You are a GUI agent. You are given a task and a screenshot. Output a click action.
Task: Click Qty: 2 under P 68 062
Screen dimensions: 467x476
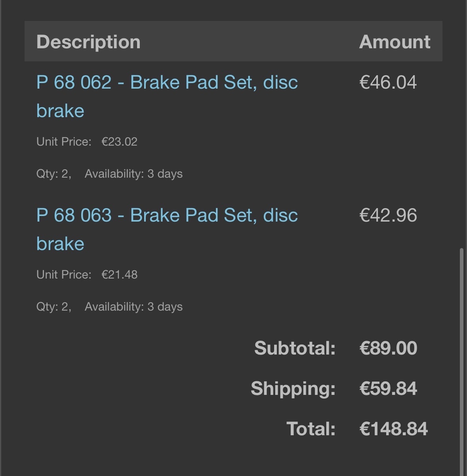click(x=53, y=174)
